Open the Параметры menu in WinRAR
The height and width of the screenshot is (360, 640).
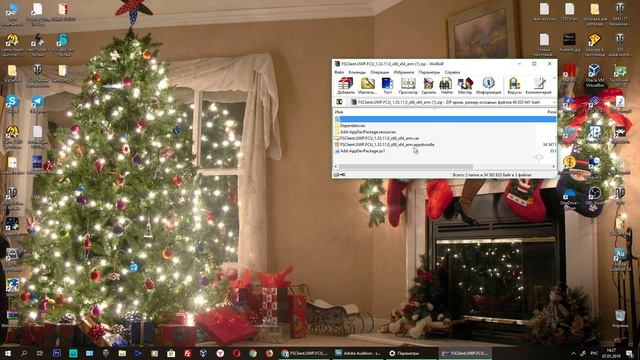pos(429,72)
